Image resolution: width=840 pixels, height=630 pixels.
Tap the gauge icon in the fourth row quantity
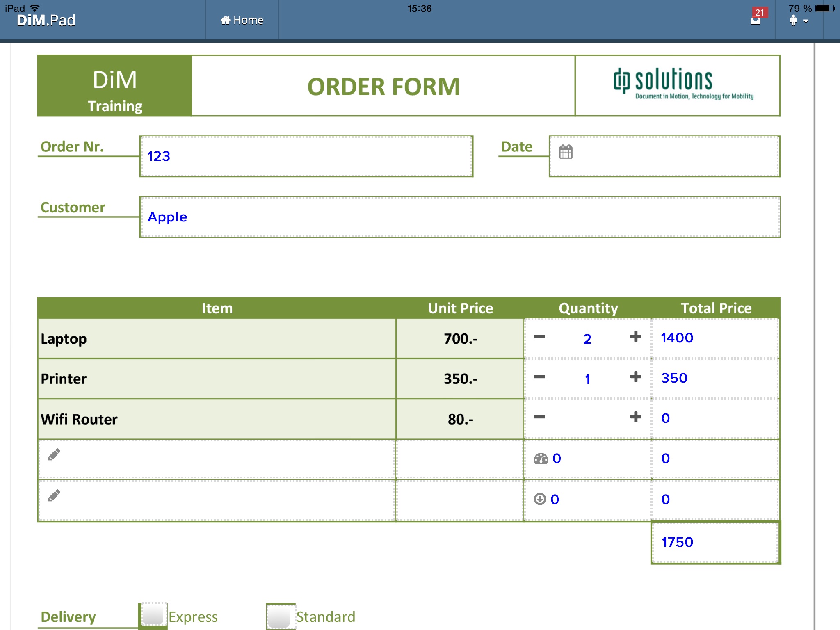pyautogui.click(x=541, y=459)
